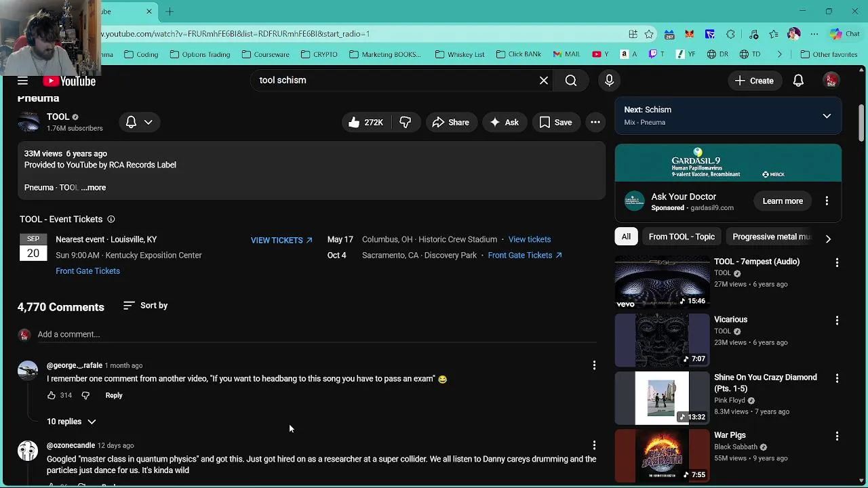This screenshot has width=868, height=488.
Task: Play TOOL - 7empest (Audio) thumbnail
Action: (662, 282)
